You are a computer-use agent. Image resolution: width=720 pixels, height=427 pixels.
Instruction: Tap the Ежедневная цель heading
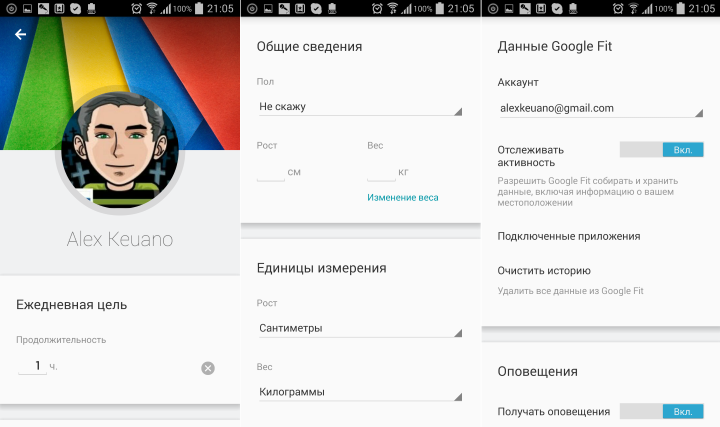point(72,305)
